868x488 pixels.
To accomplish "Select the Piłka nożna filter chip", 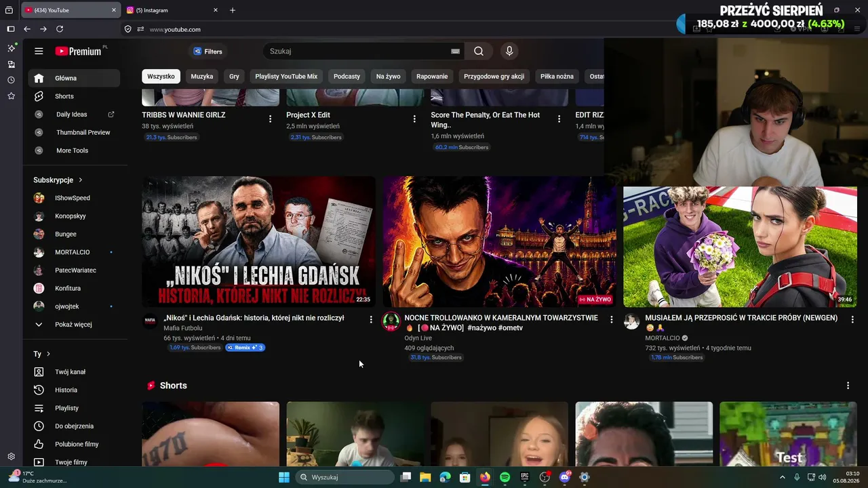I will (x=557, y=77).
